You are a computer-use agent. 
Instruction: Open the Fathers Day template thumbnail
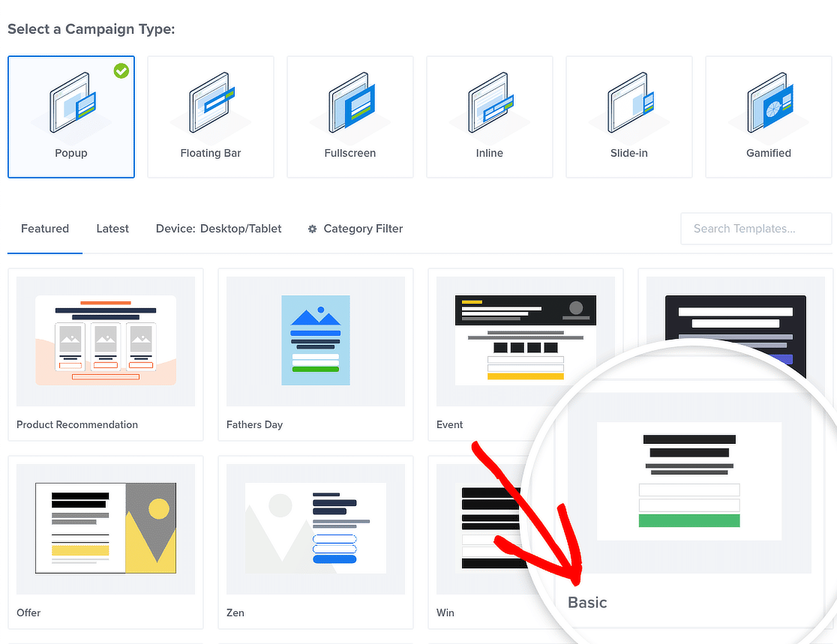click(x=315, y=341)
